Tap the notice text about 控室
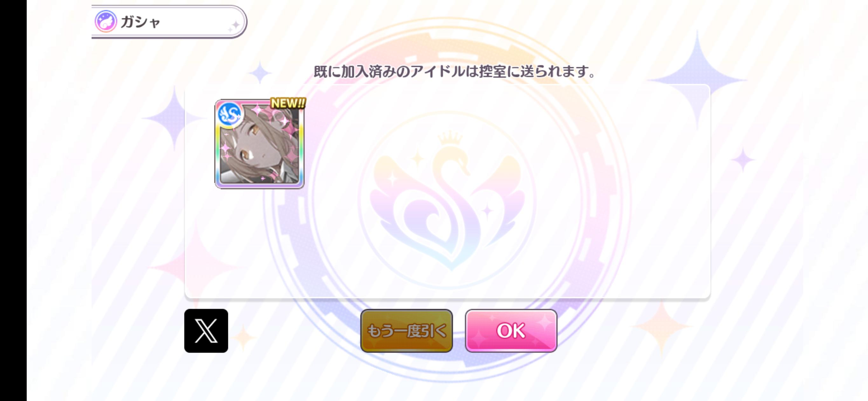The height and width of the screenshot is (401, 868). (455, 72)
